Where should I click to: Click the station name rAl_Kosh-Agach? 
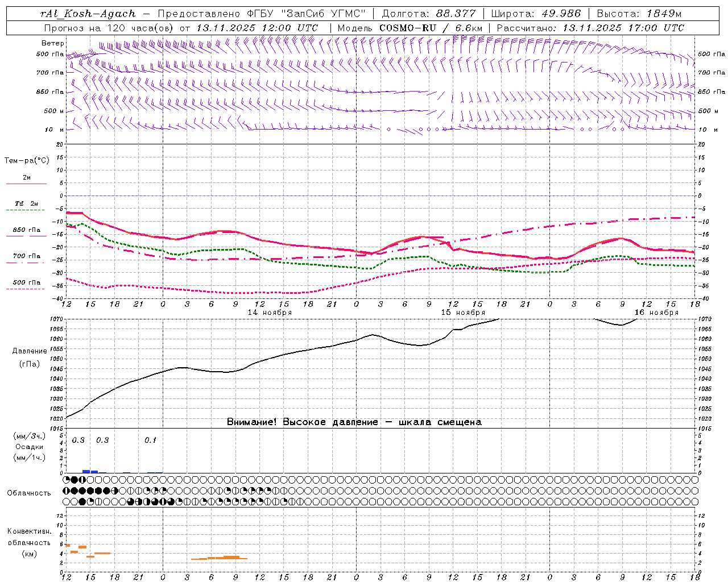pos(88,14)
